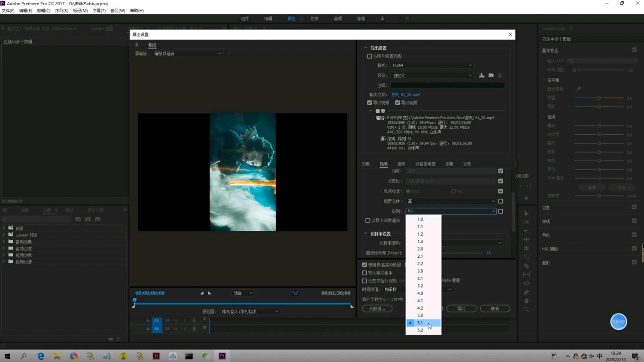
Task: Click the save preset icon
Action: coord(481,75)
